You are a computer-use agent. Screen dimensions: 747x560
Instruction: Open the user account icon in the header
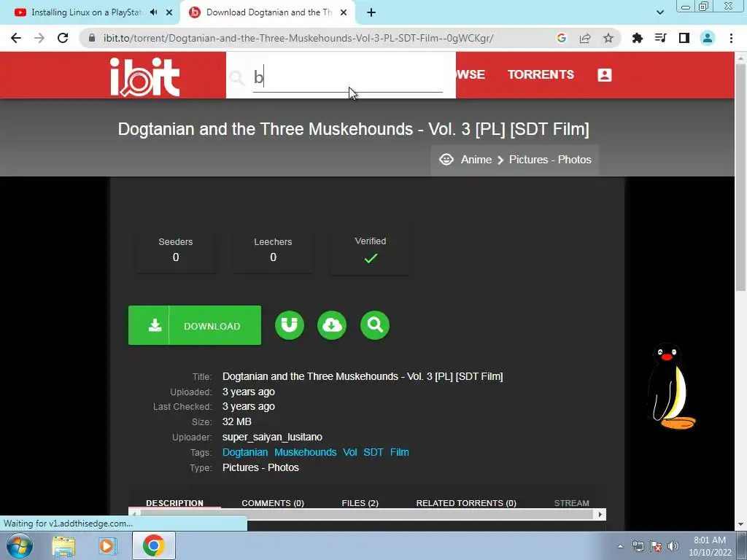[x=605, y=75]
